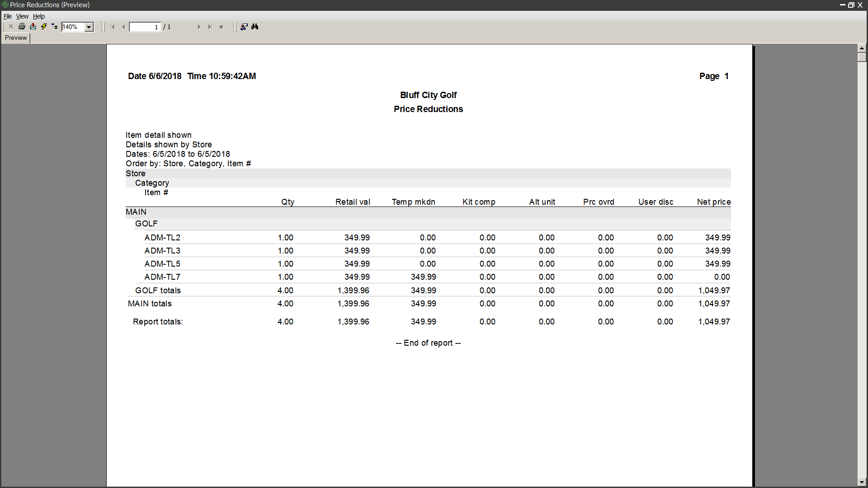Open the File menu
The image size is (868, 488).
tap(8, 16)
